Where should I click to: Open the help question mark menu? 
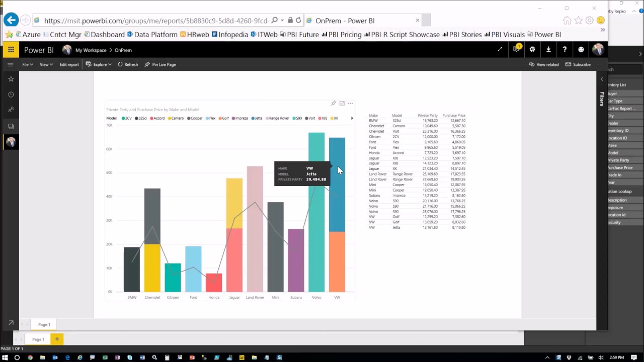coord(565,49)
